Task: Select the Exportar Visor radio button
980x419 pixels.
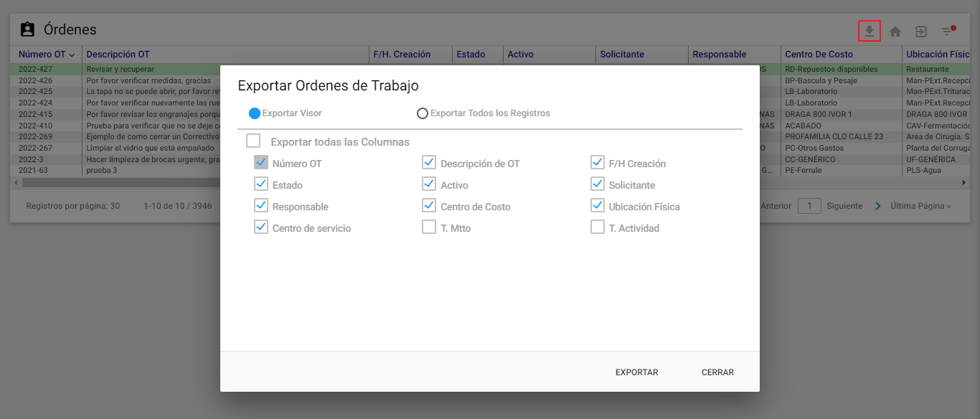Action: click(x=254, y=113)
